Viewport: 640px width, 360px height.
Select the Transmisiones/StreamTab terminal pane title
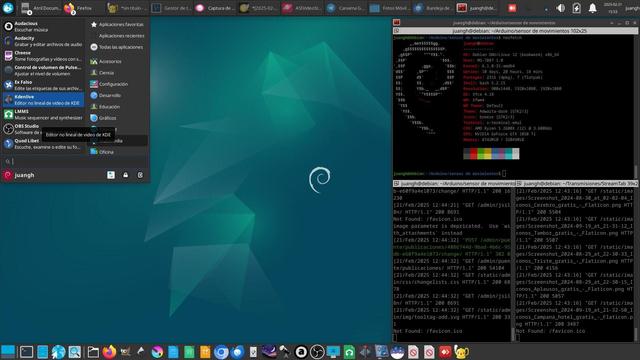pos(576,184)
